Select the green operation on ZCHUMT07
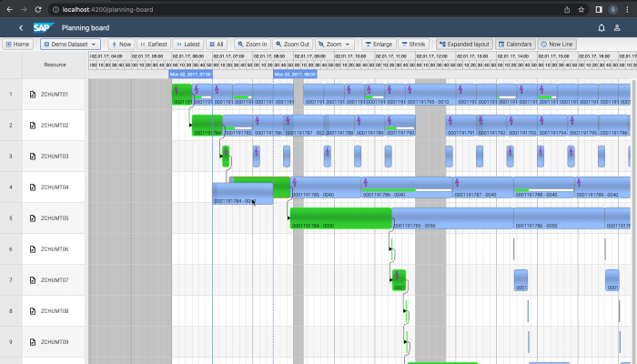The image size is (637, 364). (x=399, y=280)
